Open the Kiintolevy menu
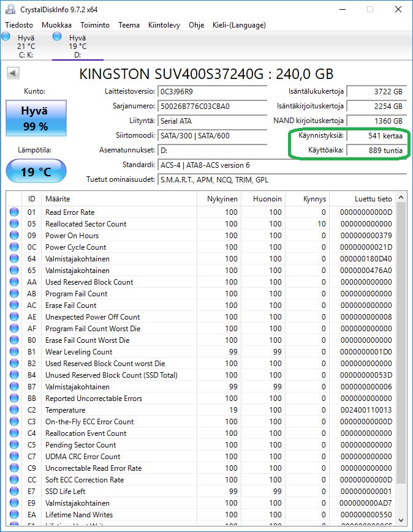This screenshot has height=532, width=413. click(164, 24)
